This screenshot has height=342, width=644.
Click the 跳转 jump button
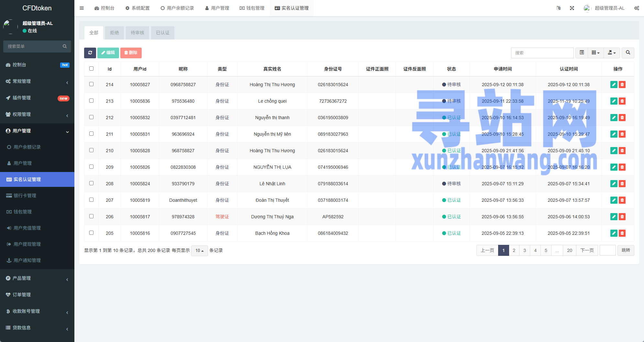coord(626,250)
